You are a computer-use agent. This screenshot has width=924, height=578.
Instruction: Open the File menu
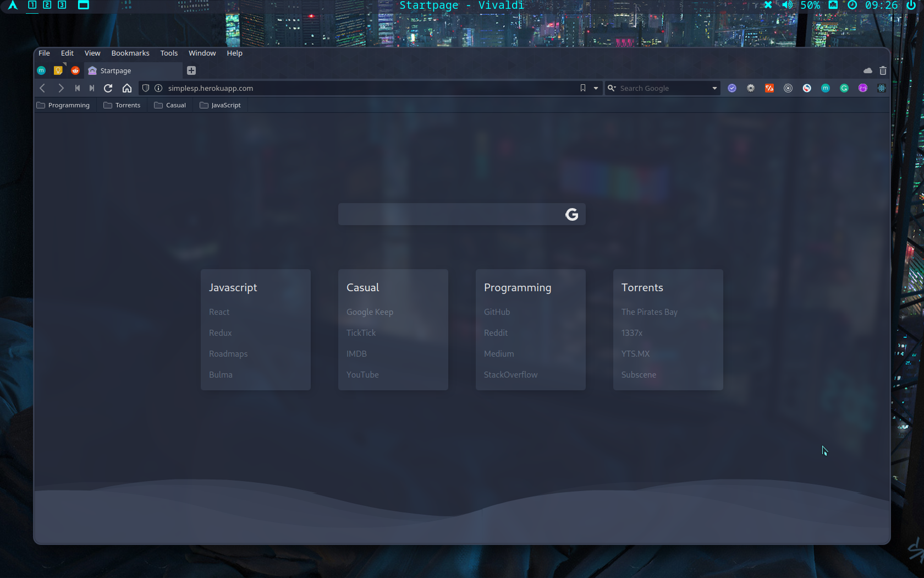pos(44,53)
